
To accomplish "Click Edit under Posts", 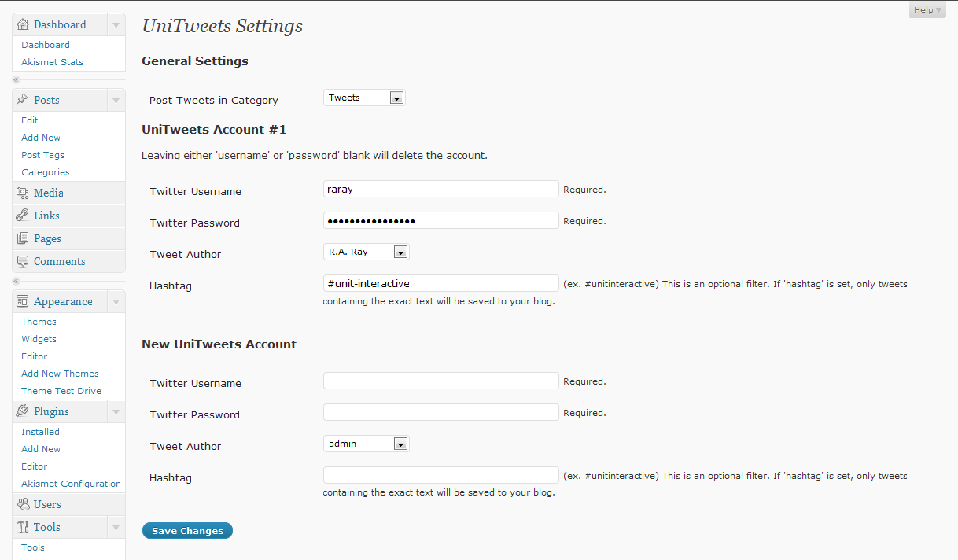I will tap(30, 120).
